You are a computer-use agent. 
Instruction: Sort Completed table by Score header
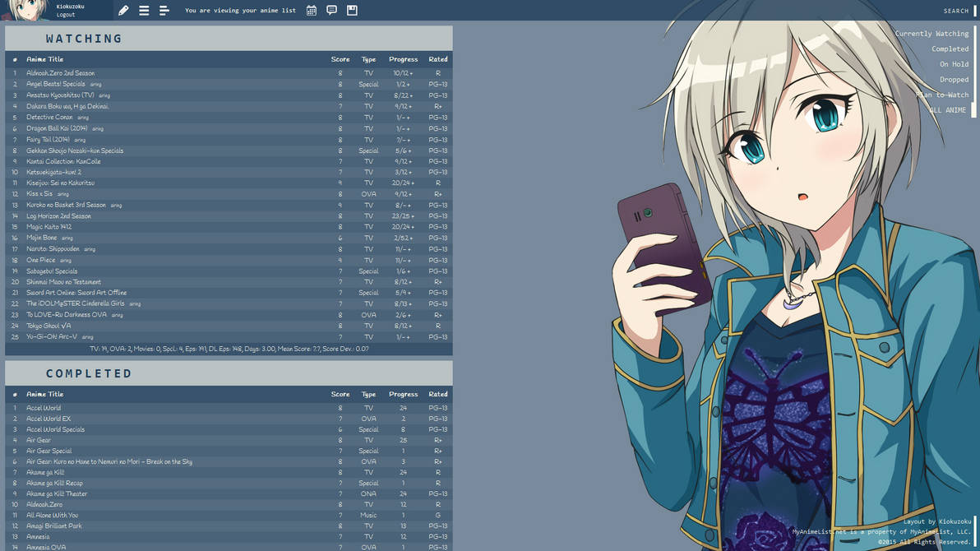click(x=340, y=395)
